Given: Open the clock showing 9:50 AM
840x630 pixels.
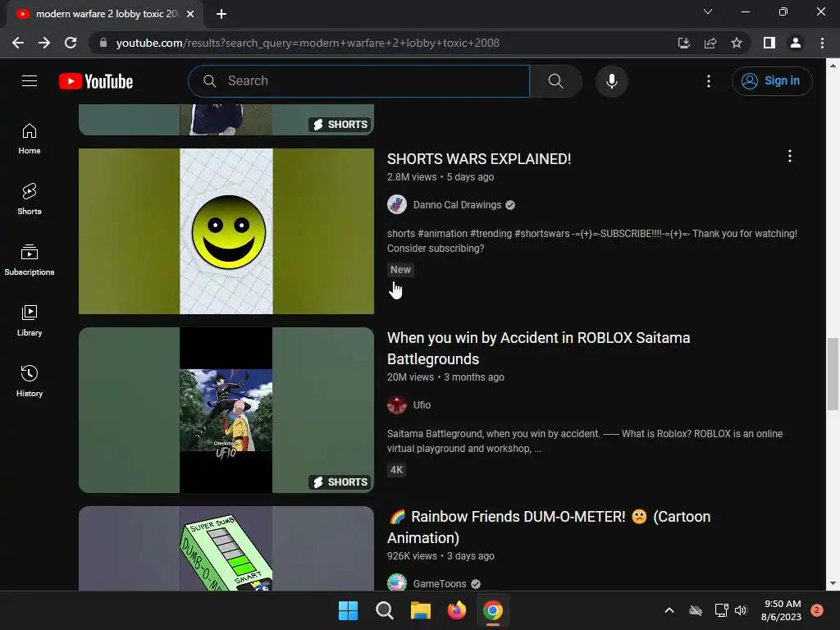Looking at the screenshot, I should [x=781, y=610].
